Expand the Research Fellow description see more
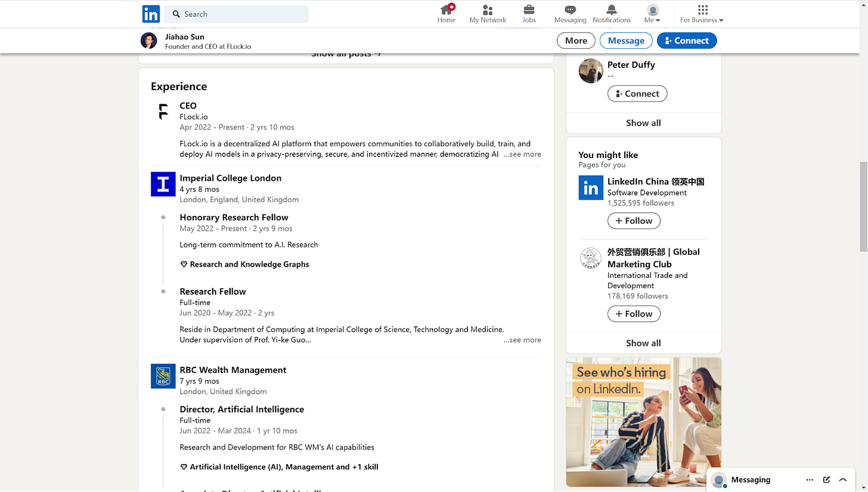This screenshot has width=868, height=492. pyautogui.click(x=522, y=340)
